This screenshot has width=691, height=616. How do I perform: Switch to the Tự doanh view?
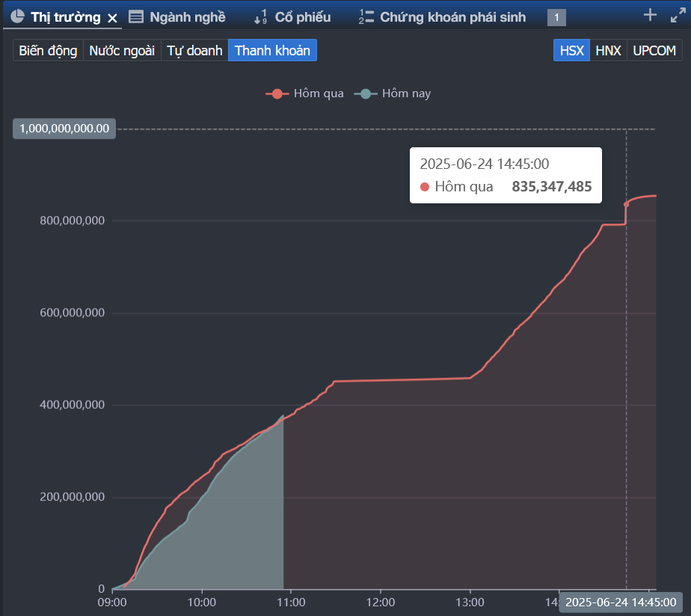pyautogui.click(x=194, y=51)
